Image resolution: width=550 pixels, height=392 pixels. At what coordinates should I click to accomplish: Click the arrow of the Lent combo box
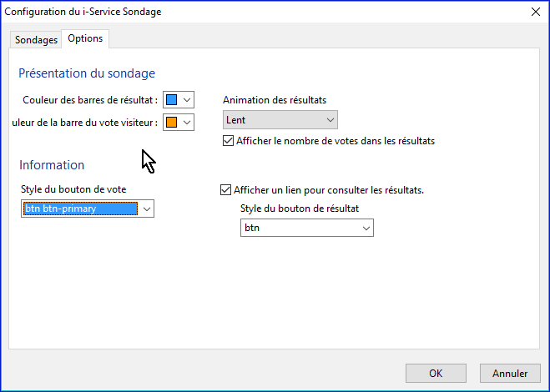330,120
